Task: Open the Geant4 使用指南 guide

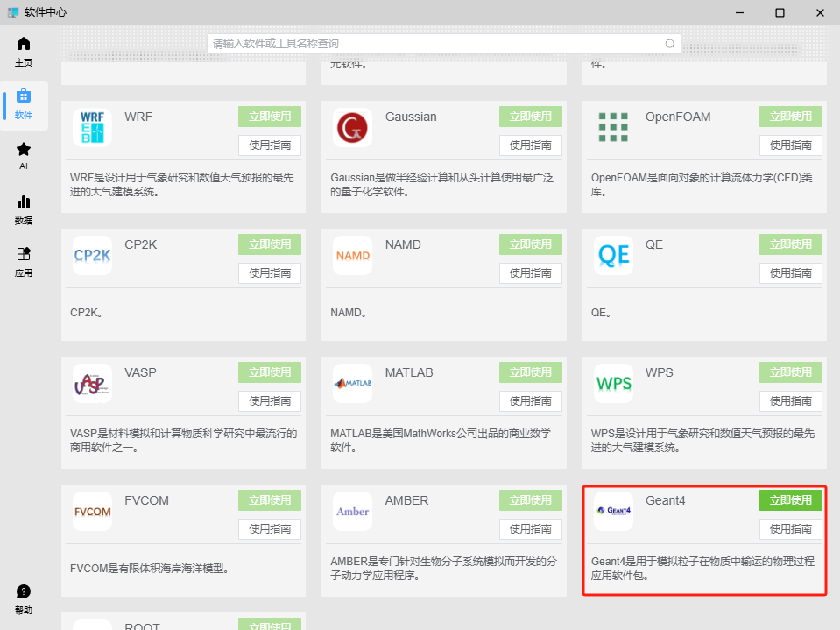Action: pyautogui.click(x=791, y=529)
